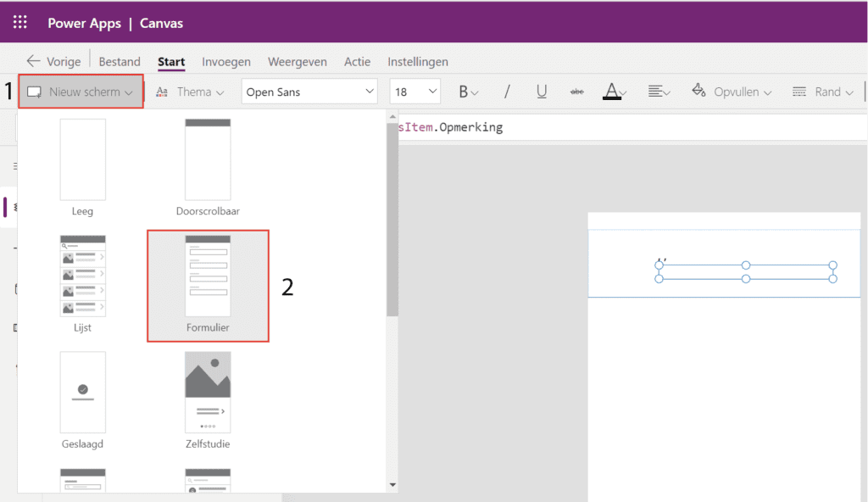Viewport: 868px width, 502px height.
Task: Choose the Lijst screen template
Action: [x=82, y=284]
